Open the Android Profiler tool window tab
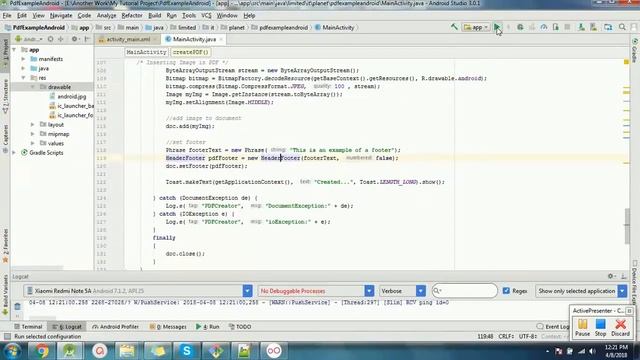This screenshot has width=640, height=360. pyautogui.click(x=116, y=327)
